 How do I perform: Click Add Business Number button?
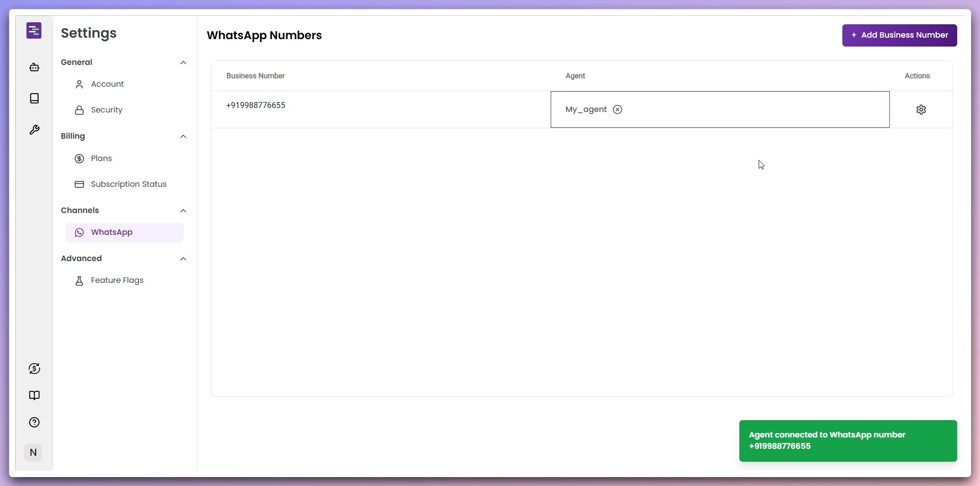coord(899,35)
